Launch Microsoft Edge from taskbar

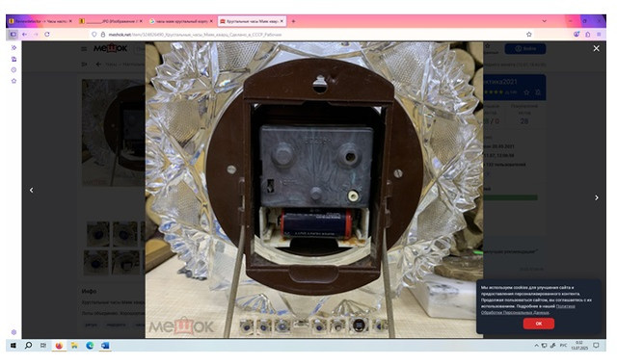click(x=90, y=346)
